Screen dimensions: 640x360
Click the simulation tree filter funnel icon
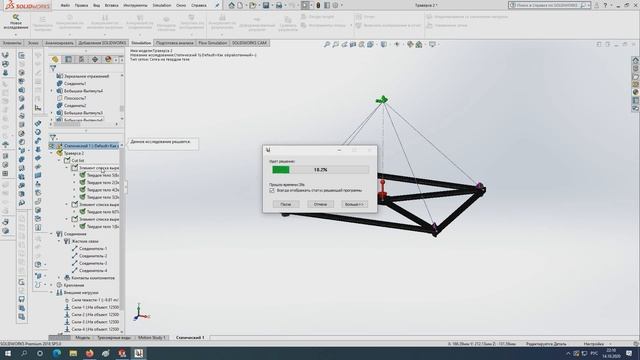[x=53, y=138]
